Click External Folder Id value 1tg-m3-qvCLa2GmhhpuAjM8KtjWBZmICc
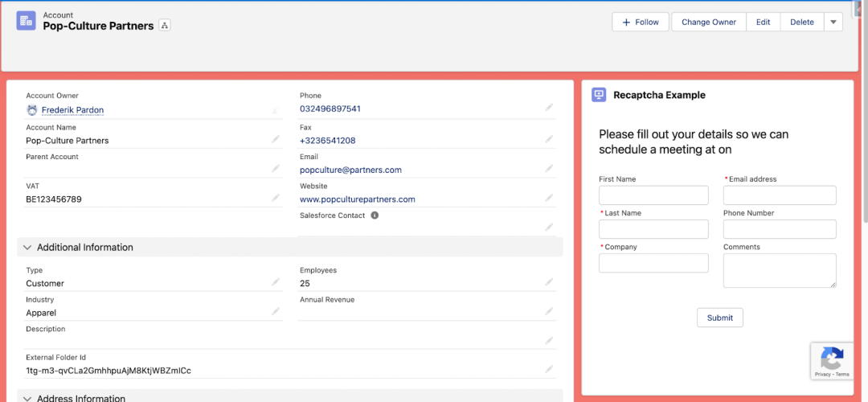 [x=108, y=371]
